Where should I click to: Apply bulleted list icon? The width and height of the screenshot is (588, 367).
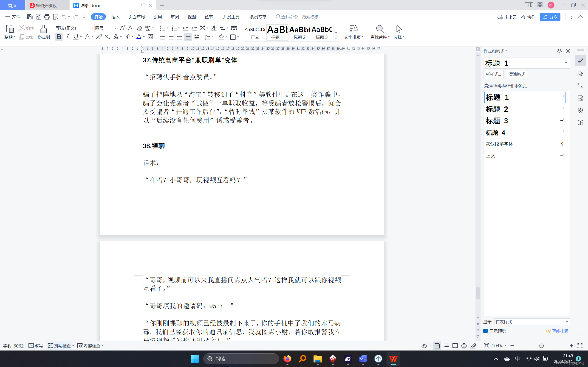tap(163, 28)
